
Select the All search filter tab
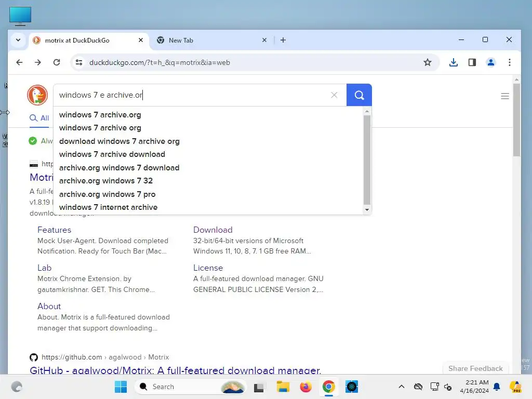click(x=39, y=118)
